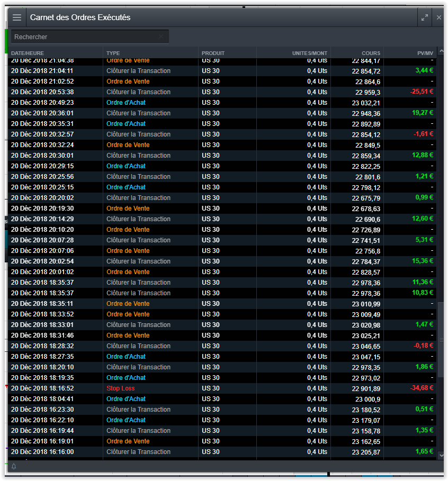
Task: Open the hamburger menu icon
Action: click(x=17, y=17)
